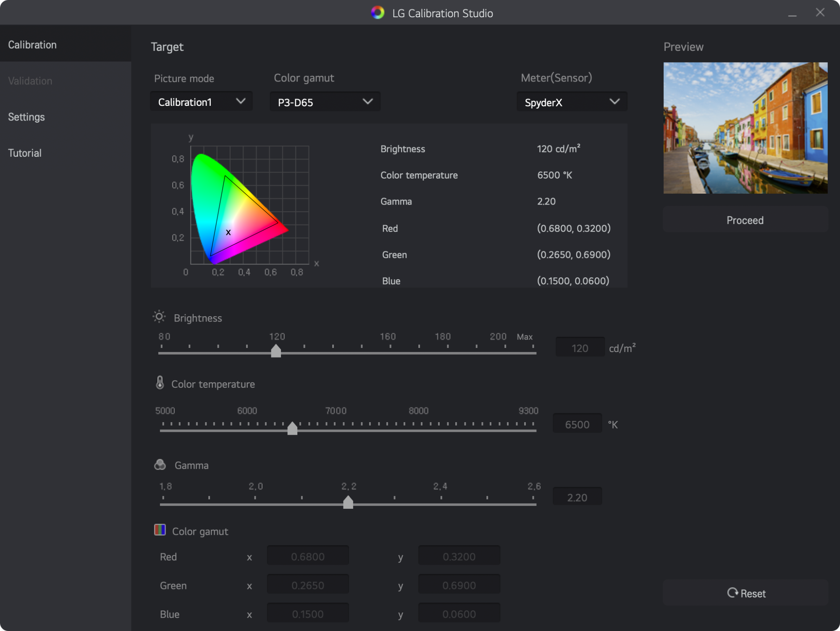Click the Red x coordinate input field

pos(307,557)
